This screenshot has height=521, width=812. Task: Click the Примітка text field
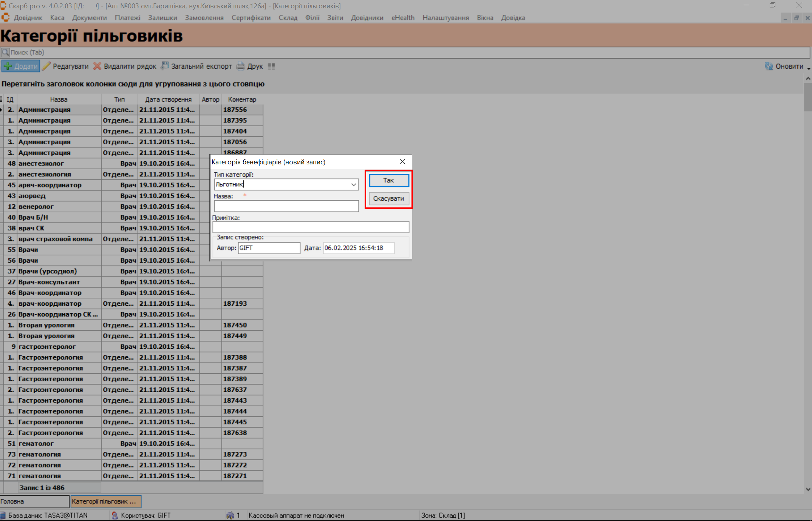310,227
